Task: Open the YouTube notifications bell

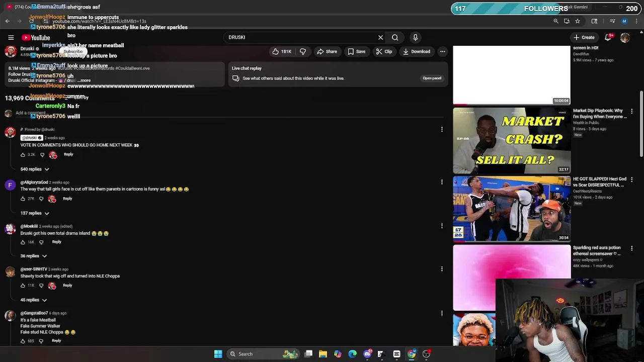Action: (608, 38)
